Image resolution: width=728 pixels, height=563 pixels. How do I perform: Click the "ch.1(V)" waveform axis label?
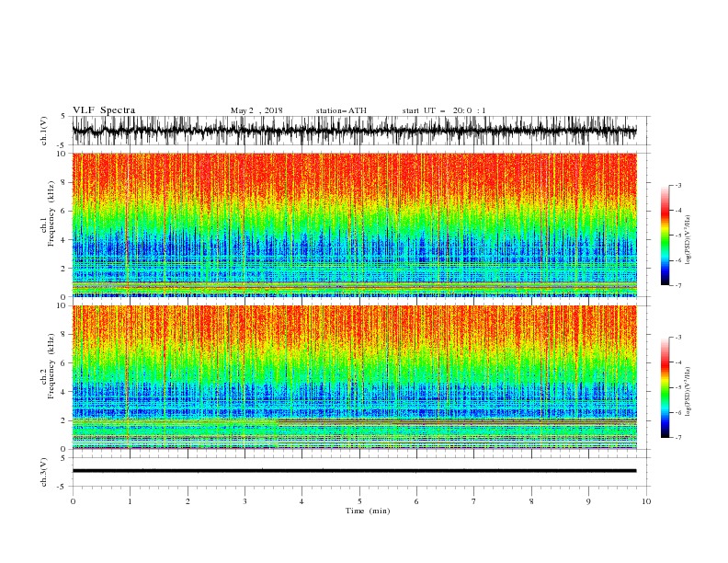(x=44, y=131)
